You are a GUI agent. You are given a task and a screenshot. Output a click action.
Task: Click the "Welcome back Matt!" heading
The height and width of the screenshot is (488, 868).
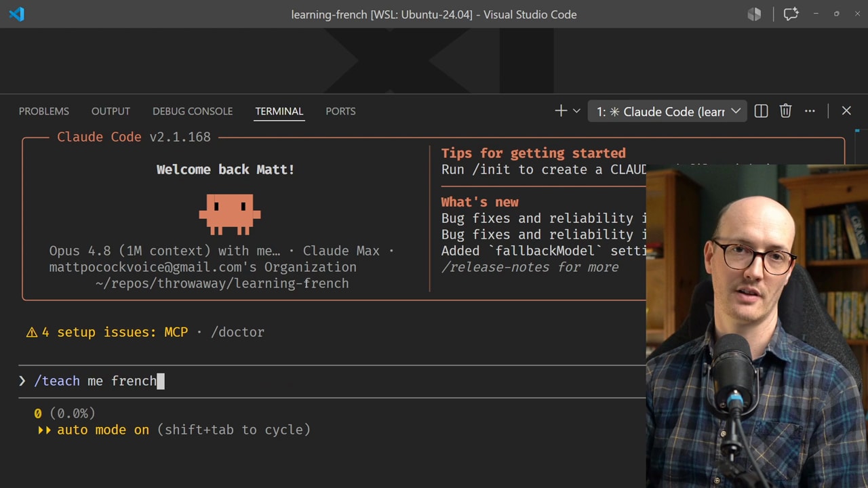pyautogui.click(x=226, y=169)
